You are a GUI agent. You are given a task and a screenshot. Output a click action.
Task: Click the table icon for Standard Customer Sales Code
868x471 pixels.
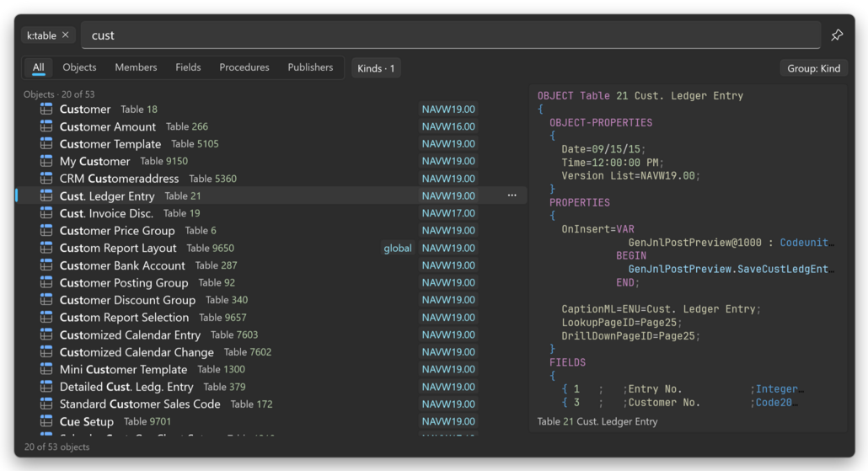(x=46, y=404)
